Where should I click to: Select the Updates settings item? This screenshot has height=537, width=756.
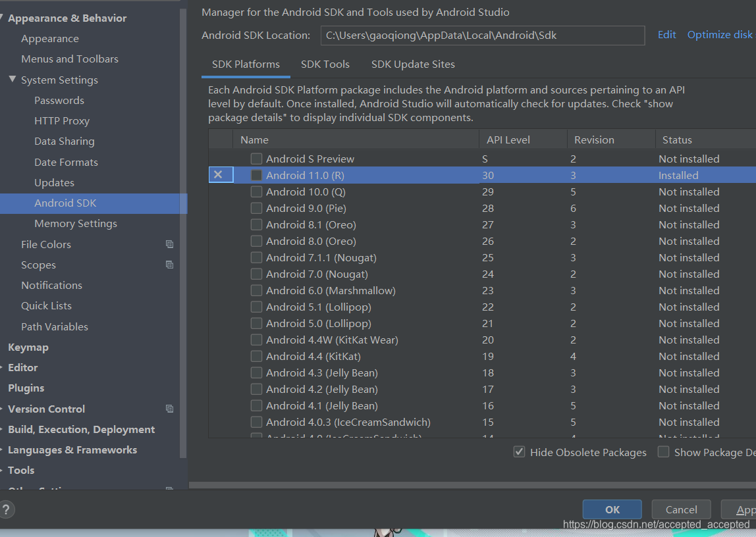pos(55,182)
